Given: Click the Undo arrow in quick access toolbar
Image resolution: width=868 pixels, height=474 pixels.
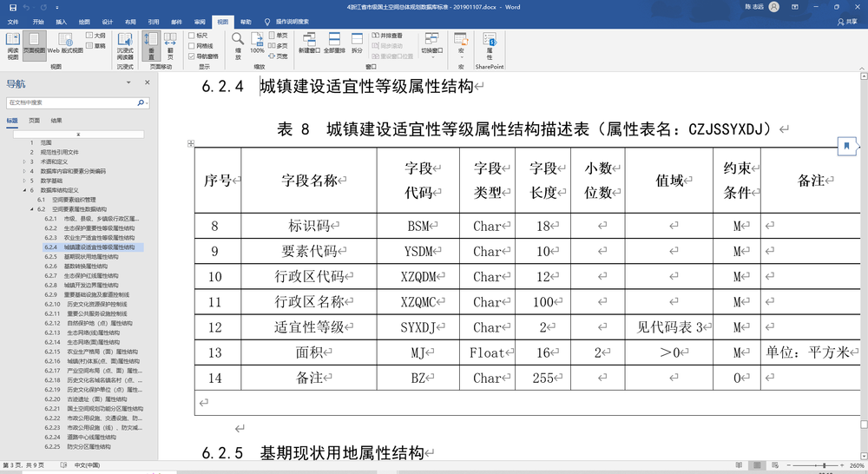Looking at the screenshot, I should 27,7.
